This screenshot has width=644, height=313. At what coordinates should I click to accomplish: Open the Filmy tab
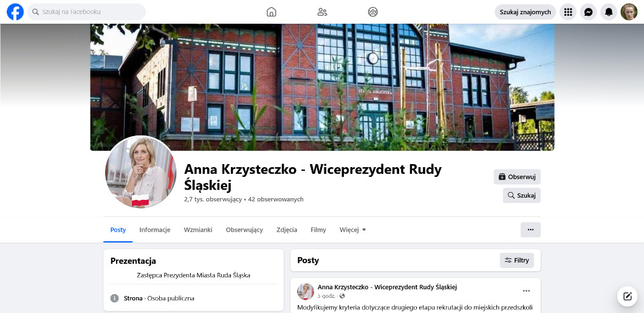[x=318, y=230]
